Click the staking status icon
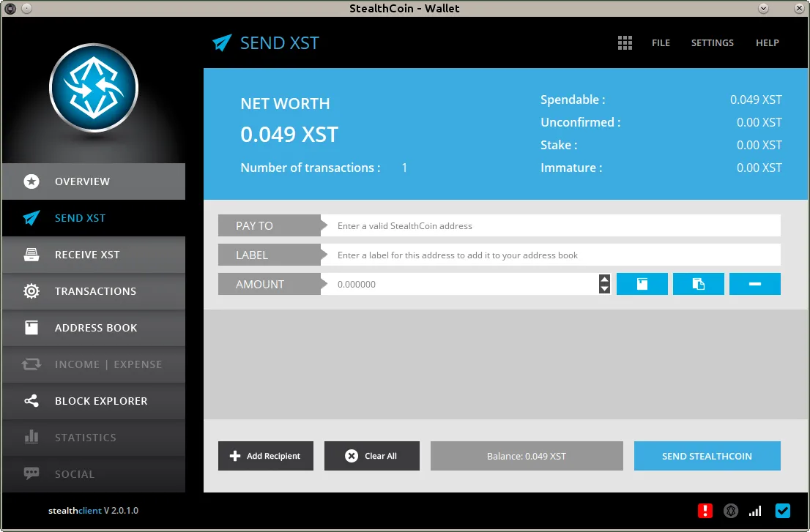 [x=730, y=511]
